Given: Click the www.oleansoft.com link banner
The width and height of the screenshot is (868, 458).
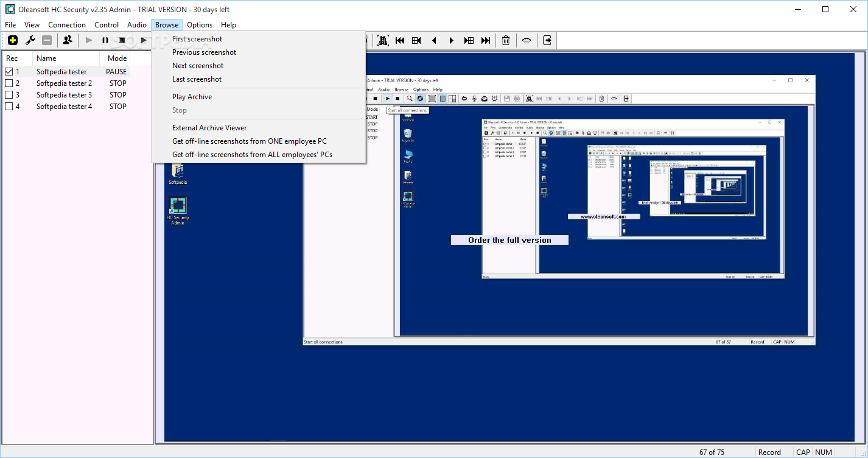Looking at the screenshot, I should [x=604, y=216].
